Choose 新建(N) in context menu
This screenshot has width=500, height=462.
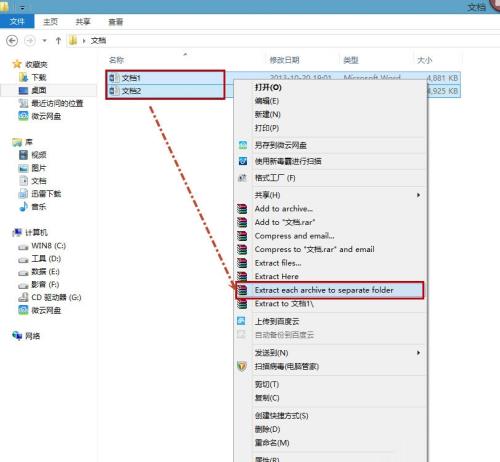coord(267,114)
